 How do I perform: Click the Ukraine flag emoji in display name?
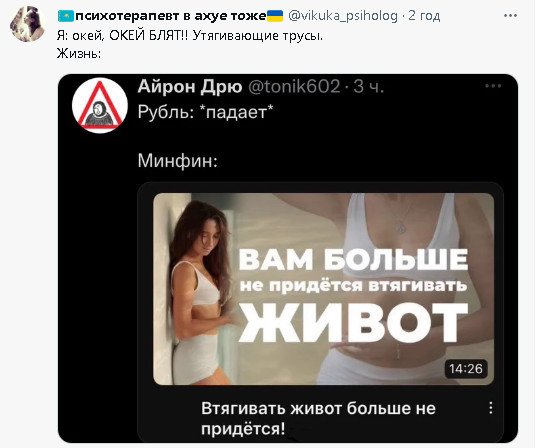275,16
